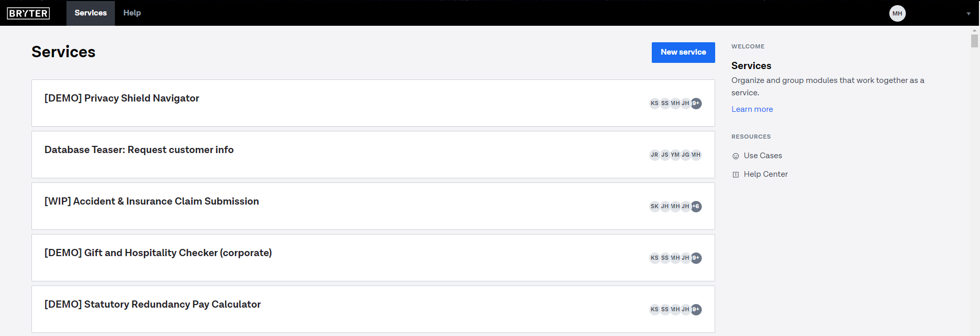
Task: Click the Help Center book icon
Action: (736, 175)
